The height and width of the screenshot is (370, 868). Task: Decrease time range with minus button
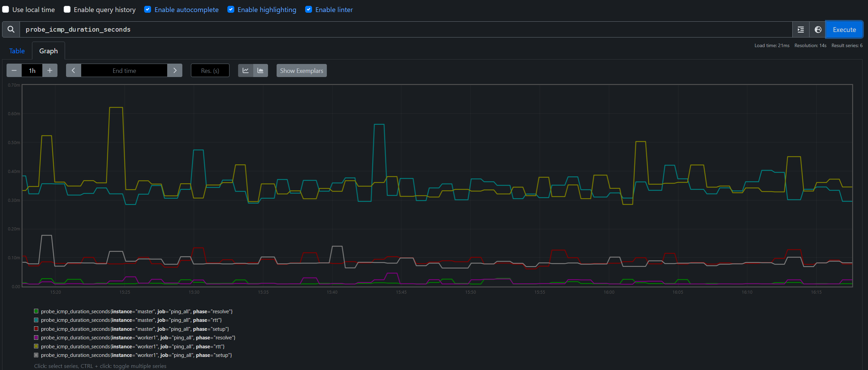[x=14, y=70]
